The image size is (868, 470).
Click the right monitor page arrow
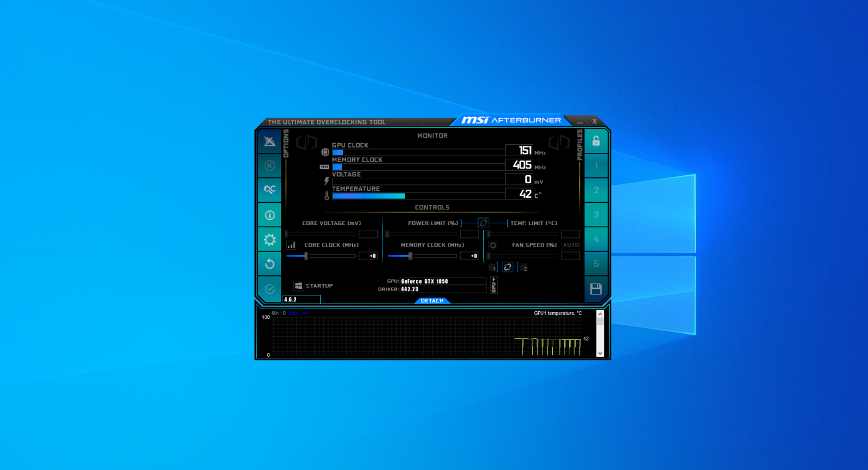[559, 143]
